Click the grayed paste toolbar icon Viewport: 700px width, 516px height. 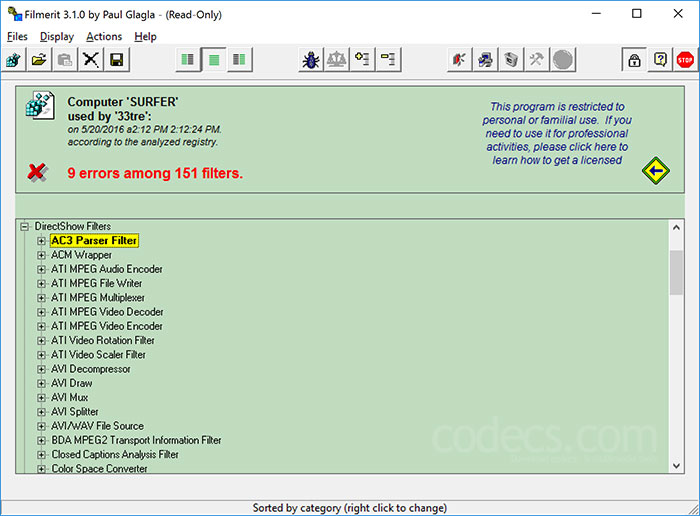65,59
